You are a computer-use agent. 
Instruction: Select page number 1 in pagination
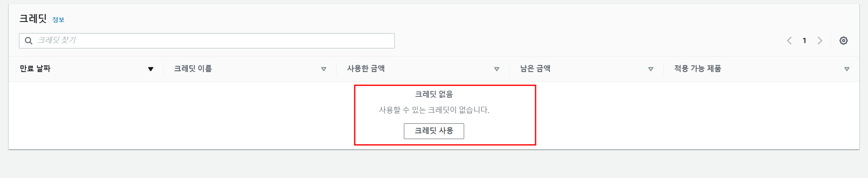coord(804,41)
